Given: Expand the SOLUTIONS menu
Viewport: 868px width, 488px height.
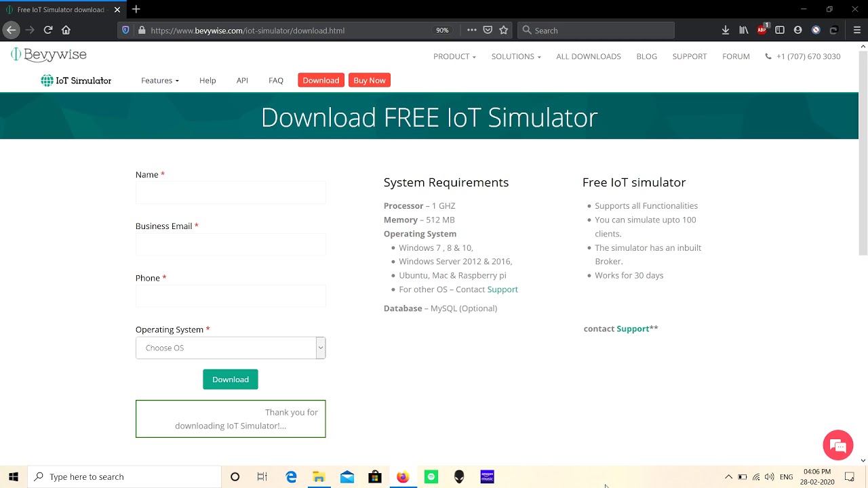Looking at the screenshot, I should pos(516,56).
